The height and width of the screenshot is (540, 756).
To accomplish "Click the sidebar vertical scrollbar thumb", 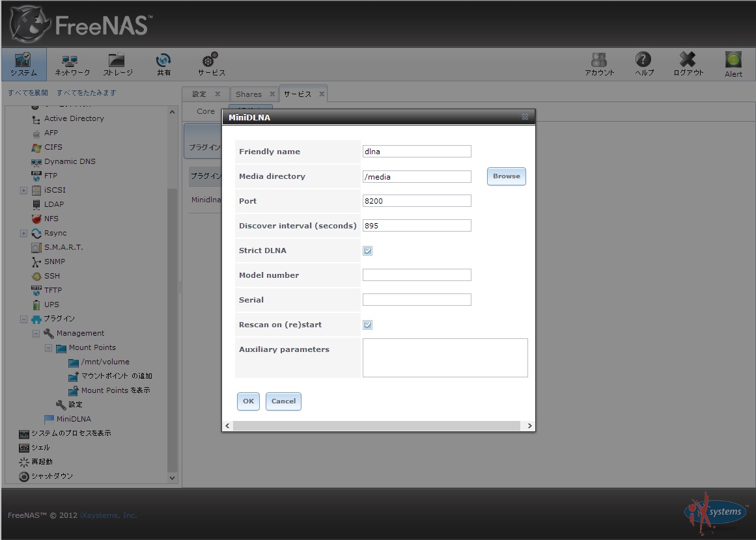I will [172, 330].
